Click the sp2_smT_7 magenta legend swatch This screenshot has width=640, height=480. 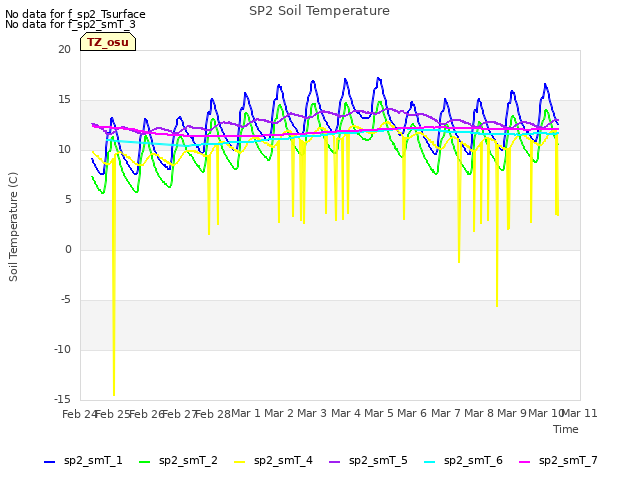click(x=524, y=462)
